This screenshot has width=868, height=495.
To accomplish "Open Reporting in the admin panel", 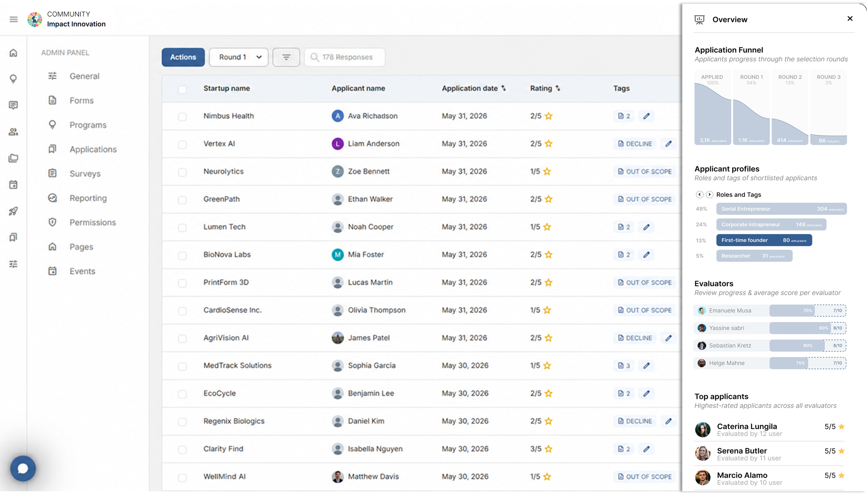I will (x=88, y=198).
